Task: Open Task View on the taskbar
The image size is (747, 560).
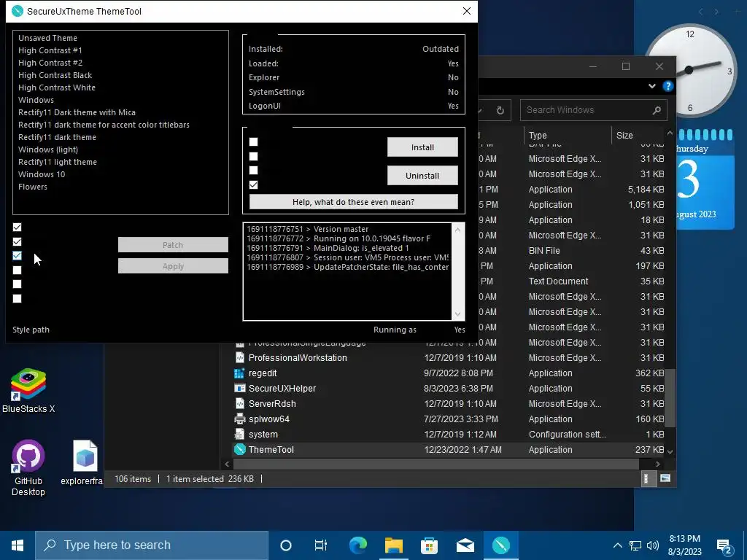Action: (x=321, y=545)
